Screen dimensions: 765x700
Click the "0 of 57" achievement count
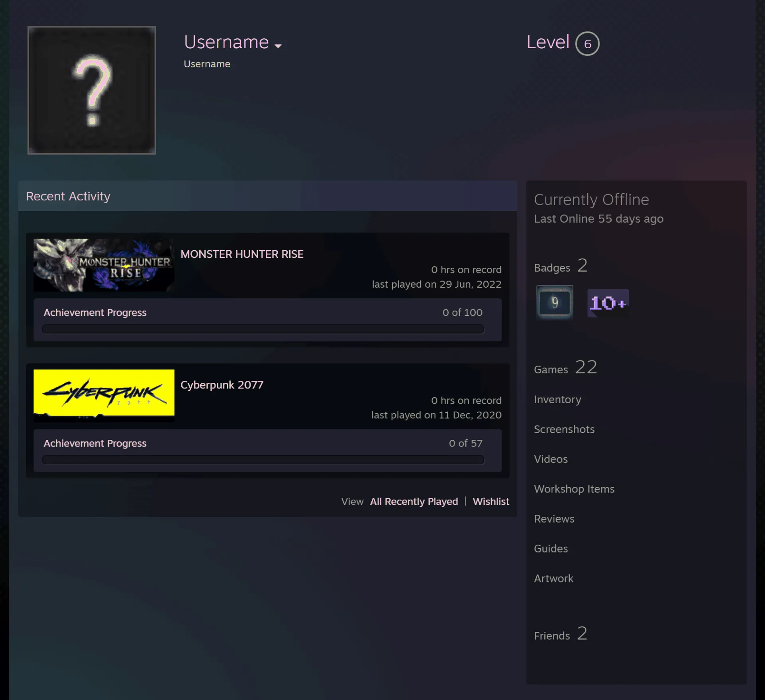pos(465,443)
